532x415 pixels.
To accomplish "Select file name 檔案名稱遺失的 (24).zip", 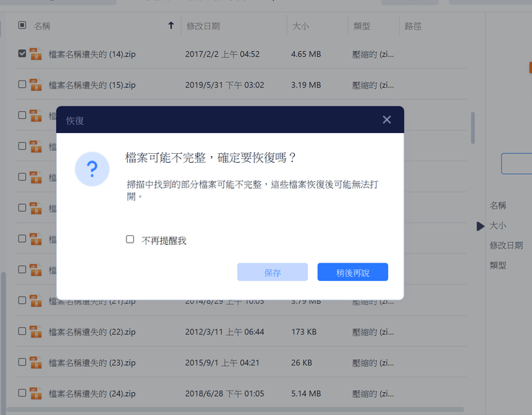I will pyautogui.click(x=92, y=394).
